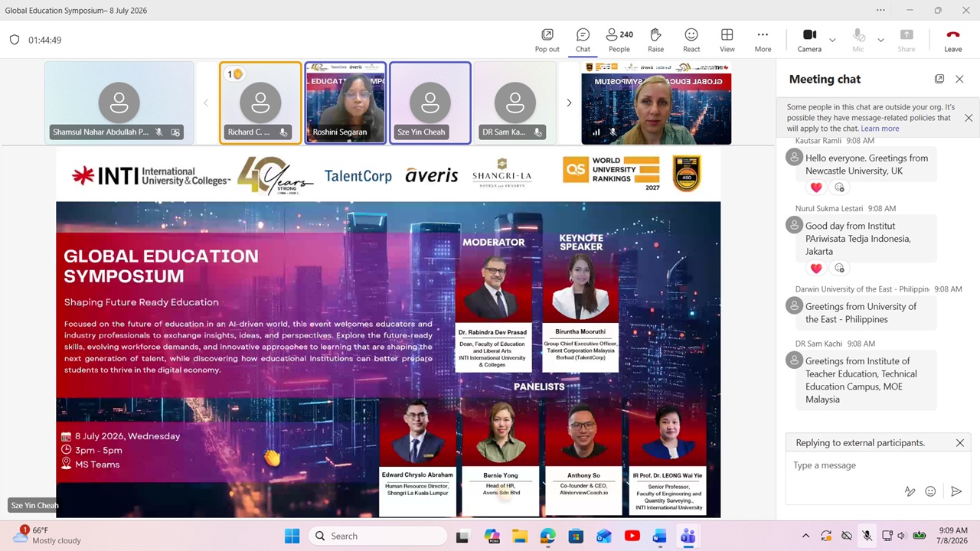980x551 pixels.
Task: Open window more options ellipsis in title bar
Action: click(881, 11)
